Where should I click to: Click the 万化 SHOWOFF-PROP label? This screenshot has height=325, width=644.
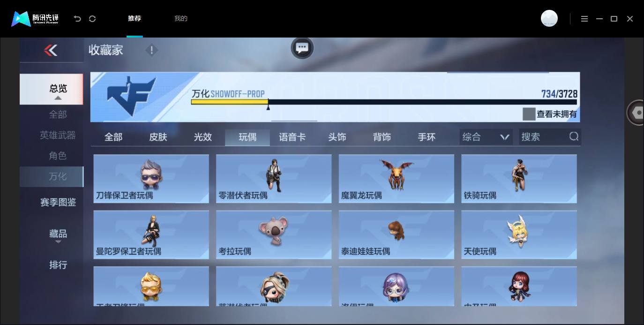228,93
